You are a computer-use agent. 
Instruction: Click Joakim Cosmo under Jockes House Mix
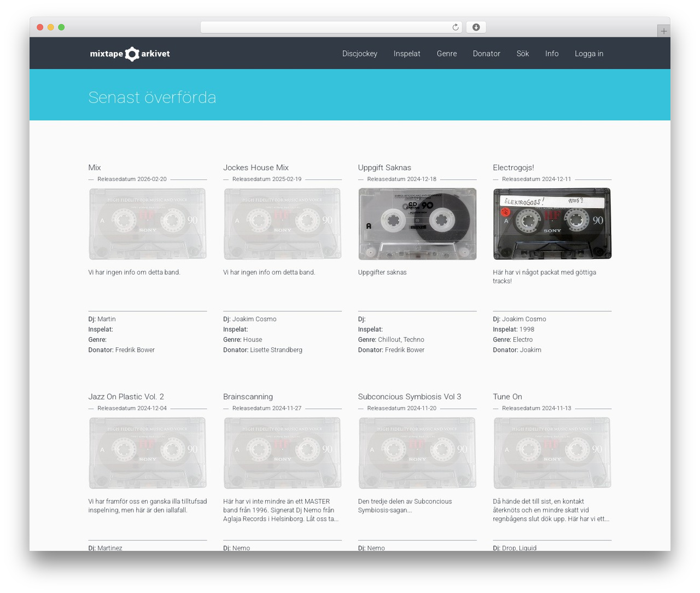tap(254, 319)
